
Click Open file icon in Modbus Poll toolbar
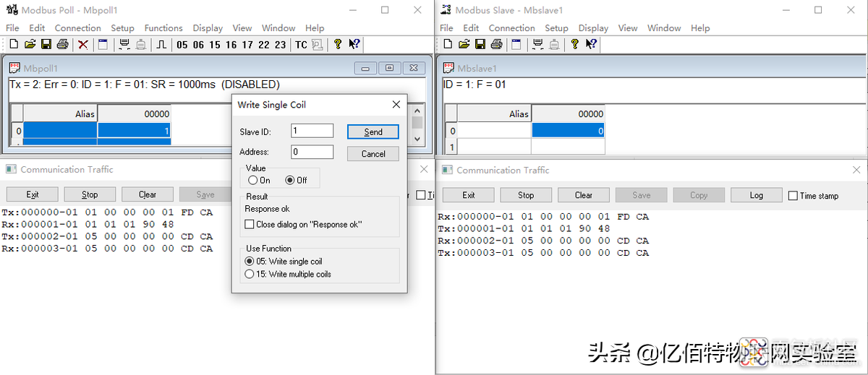click(x=30, y=45)
